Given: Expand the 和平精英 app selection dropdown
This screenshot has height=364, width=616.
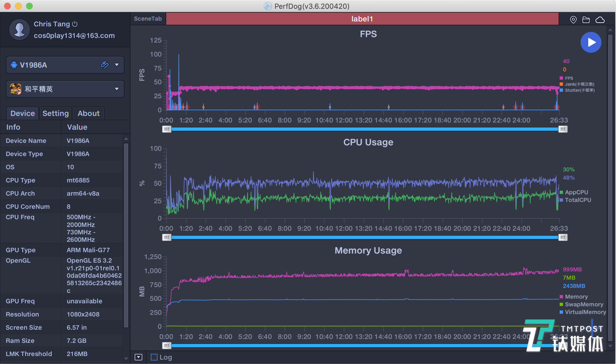Looking at the screenshot, I should [117, 89].
